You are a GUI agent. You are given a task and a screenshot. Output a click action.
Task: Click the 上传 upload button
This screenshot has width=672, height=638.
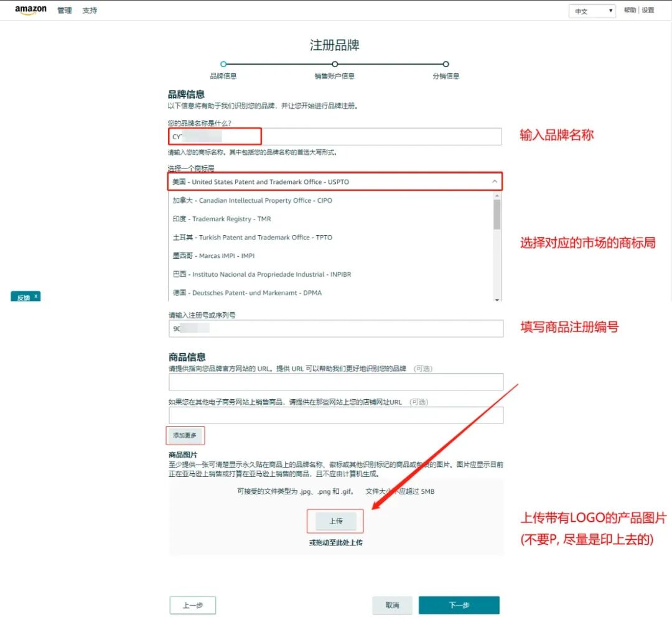pyautogui.click(x=336, y=521)
